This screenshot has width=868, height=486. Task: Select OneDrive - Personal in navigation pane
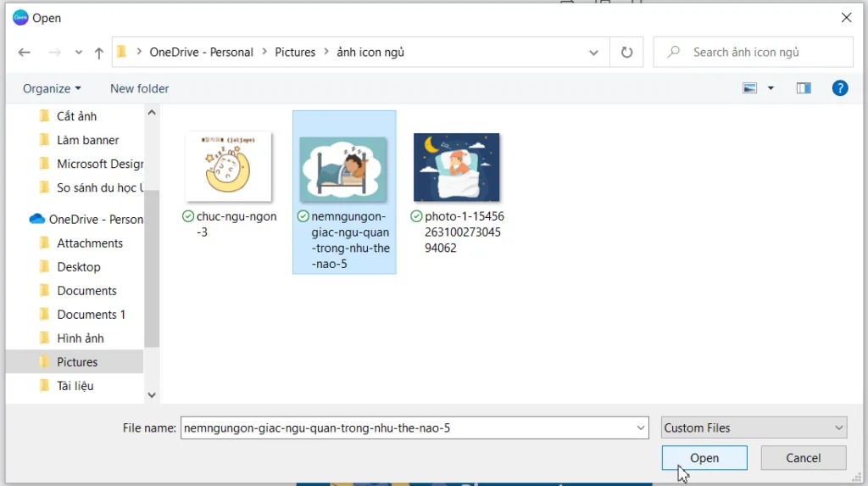[x=96, y=220]
